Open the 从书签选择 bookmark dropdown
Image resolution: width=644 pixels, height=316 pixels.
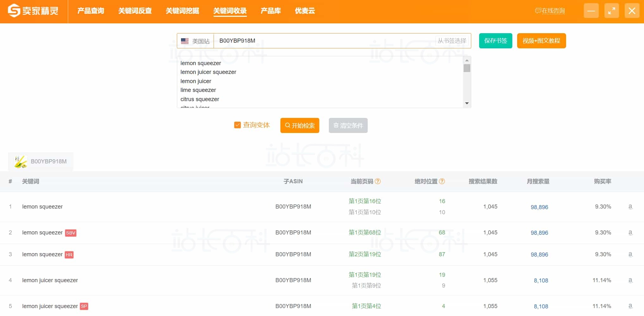tap(452, 41)
